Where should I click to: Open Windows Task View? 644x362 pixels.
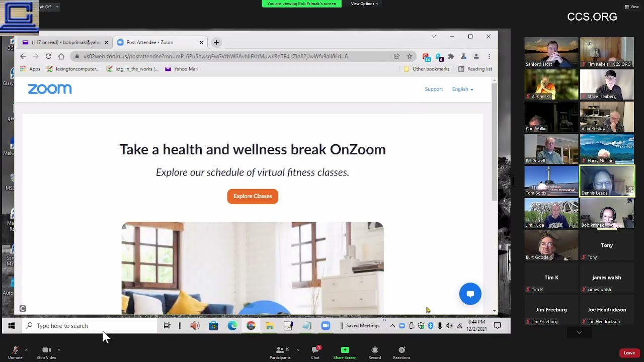click(x=167, y=326)
